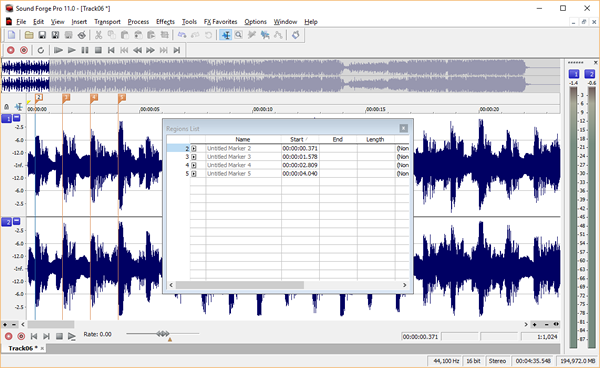
Task: Toggle meter channel 1 button
Action: pyautogui.click(x=574, y=74)
